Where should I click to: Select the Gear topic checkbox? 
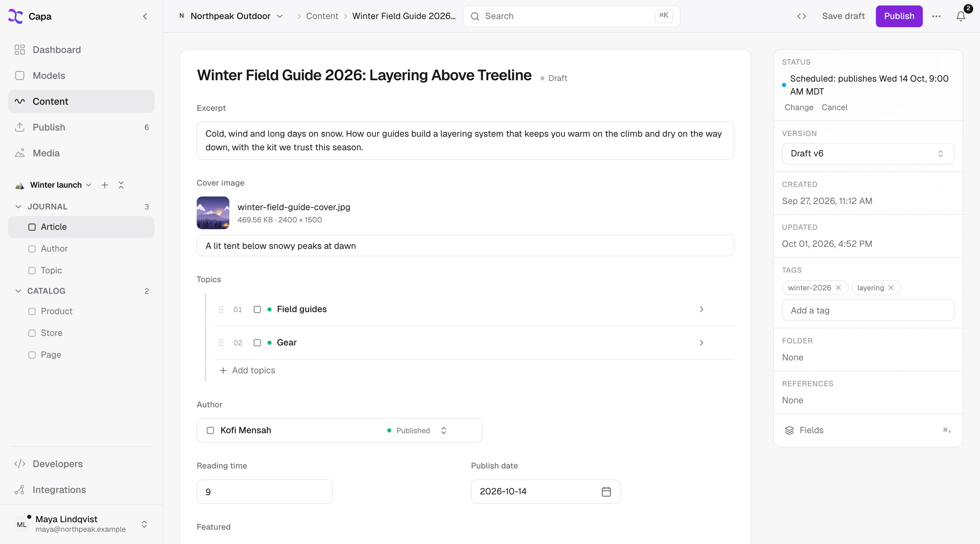(257, 343)
